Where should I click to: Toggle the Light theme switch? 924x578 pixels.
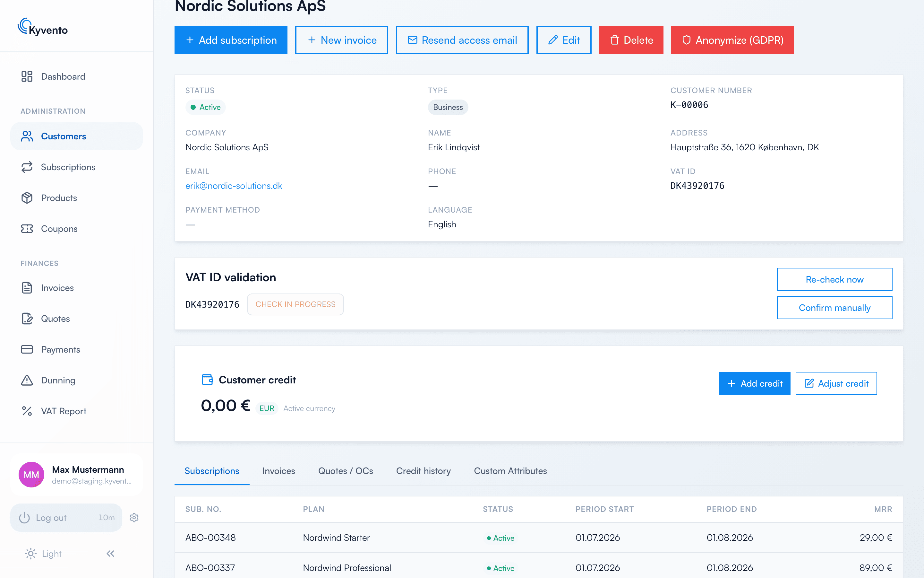click(x=43, y=554)
